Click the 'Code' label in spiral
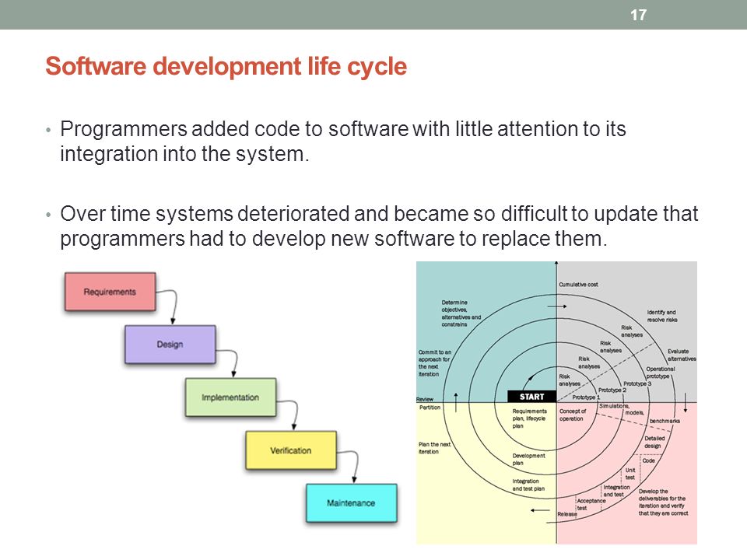This screenshot has width=747, height=560. [x=648, y=460]
